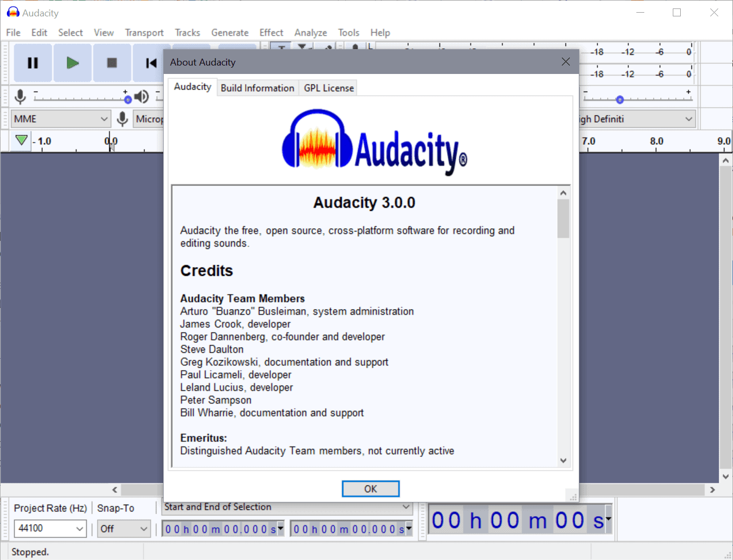
Task: Click the microphone icon beside recording volume slider
Action: click(20, 97)
